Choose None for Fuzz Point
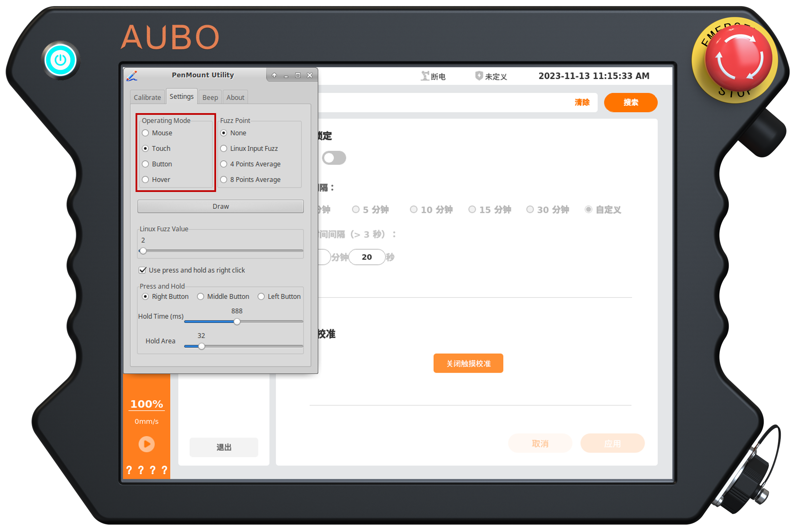 coord(233,133)
